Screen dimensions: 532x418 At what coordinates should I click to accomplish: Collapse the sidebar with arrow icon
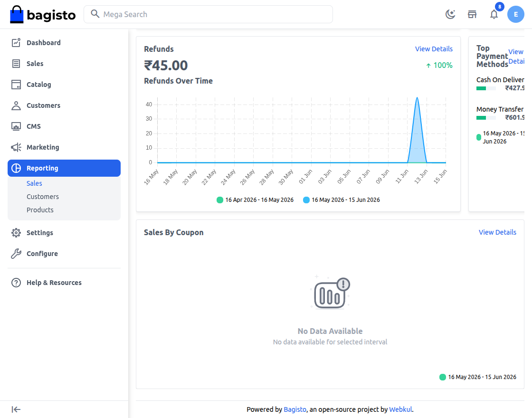coord(16,409)
